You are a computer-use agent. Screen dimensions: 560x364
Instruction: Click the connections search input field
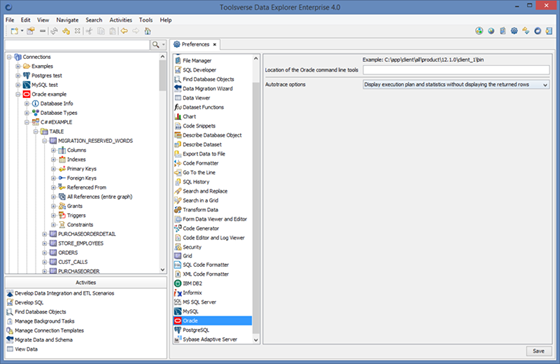(x=77, y=45)
